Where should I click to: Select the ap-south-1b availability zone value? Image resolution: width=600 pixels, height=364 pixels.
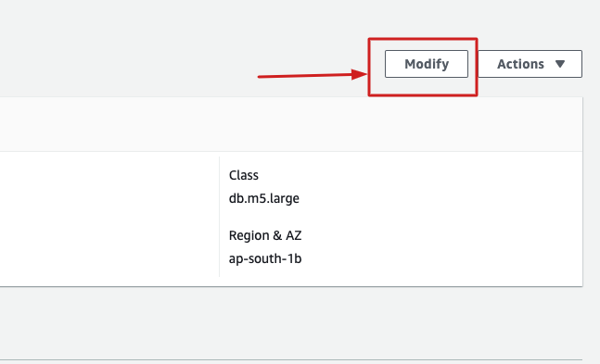point(265,258)
